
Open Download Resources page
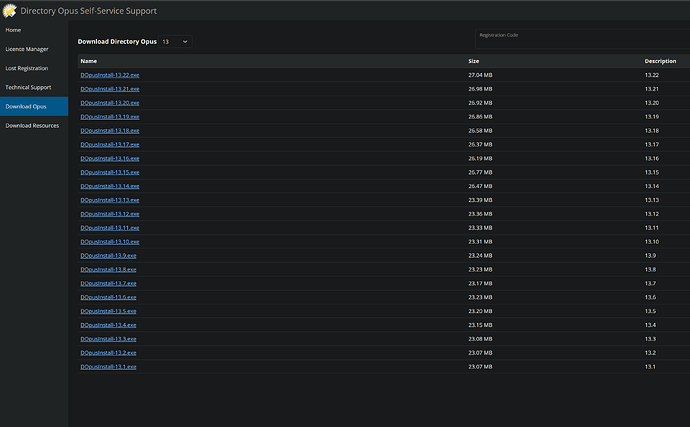pyautogui.click(x=34, y=125)
